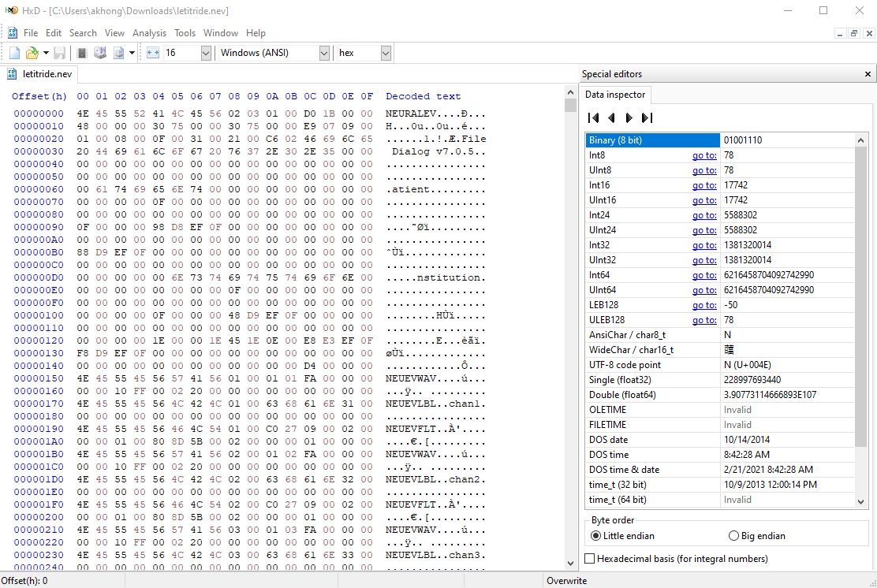This screenshot has height=588, width=877.
Task: Expand the Windows (ANSI) charset dropdown
Action: click(x=324, y=53)
